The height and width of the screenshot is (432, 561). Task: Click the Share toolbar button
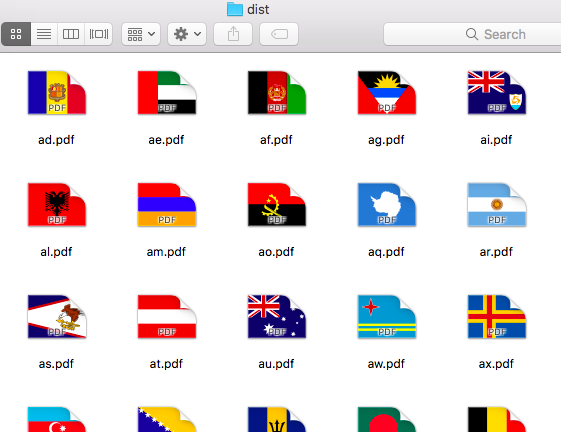pyautogui.click(x=233, y=34)
